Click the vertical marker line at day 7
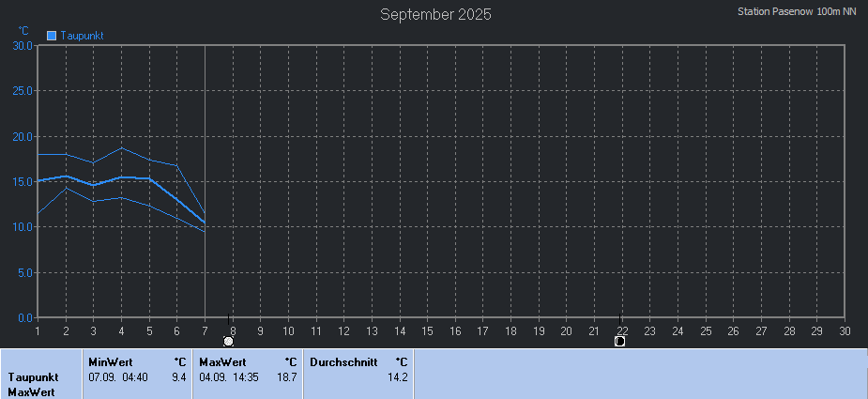 pyautogui.click(x=205, y=182)
